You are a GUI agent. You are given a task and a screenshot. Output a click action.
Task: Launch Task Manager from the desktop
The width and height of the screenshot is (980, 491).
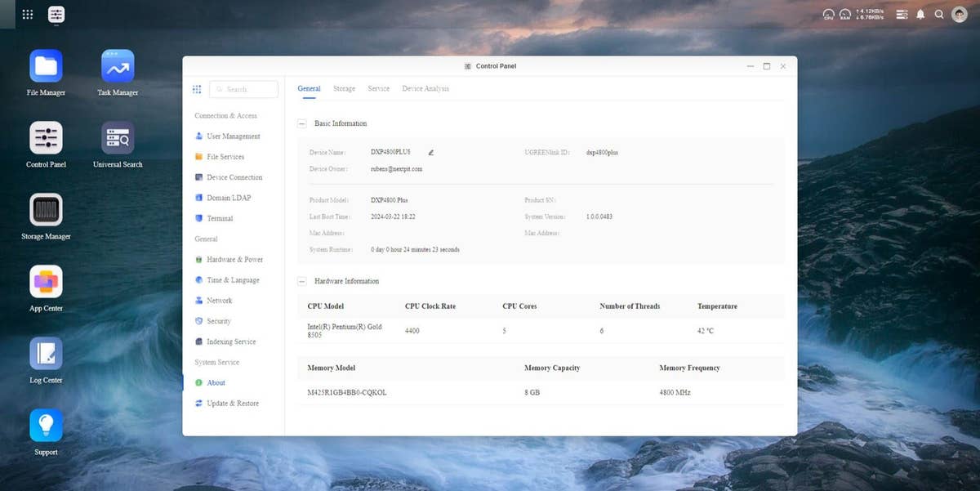tap(118, 66)
